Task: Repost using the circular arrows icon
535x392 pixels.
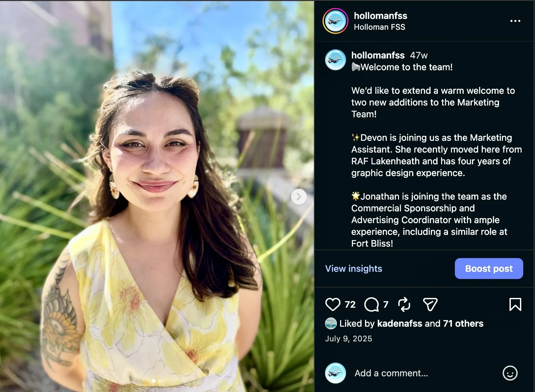Action: point(404,304)
